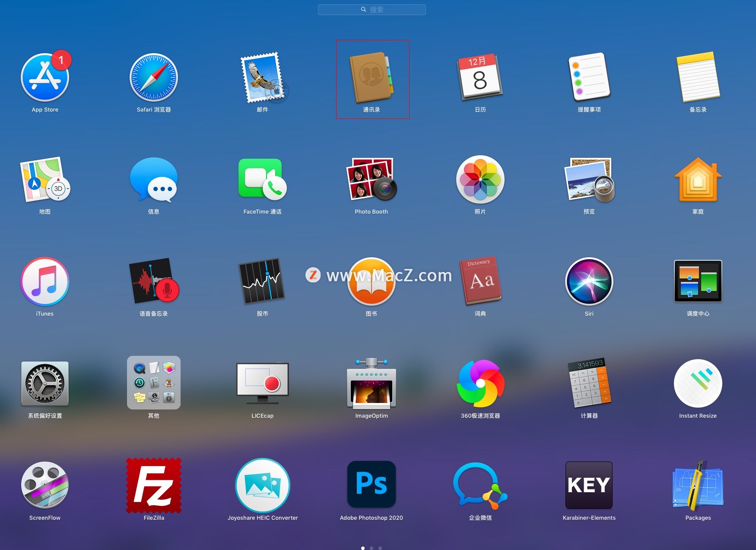Launch 地图 Maps app
756x550 pixels.
tap(45, 180)
